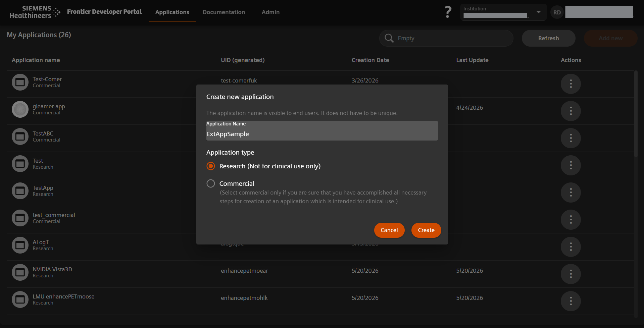Click the enhancepetmohlk UID cell
The image size is (644, 328).
(x=244, y=298)
